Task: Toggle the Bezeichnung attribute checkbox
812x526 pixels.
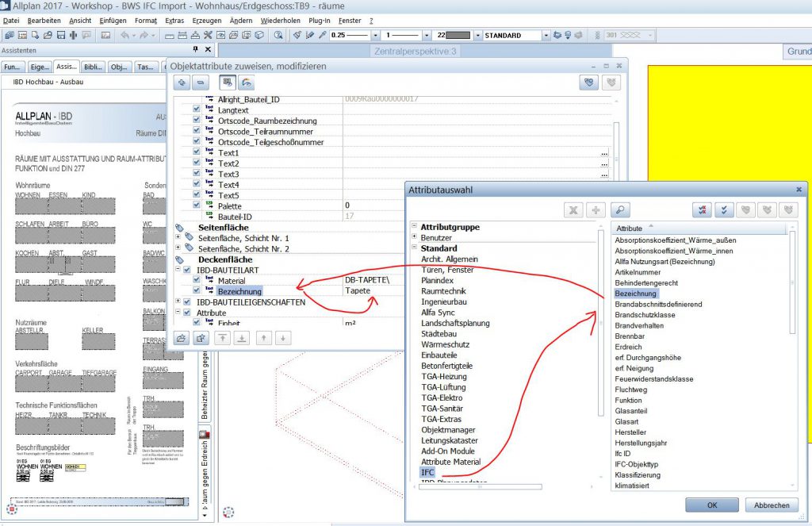Action: (195, 290)
